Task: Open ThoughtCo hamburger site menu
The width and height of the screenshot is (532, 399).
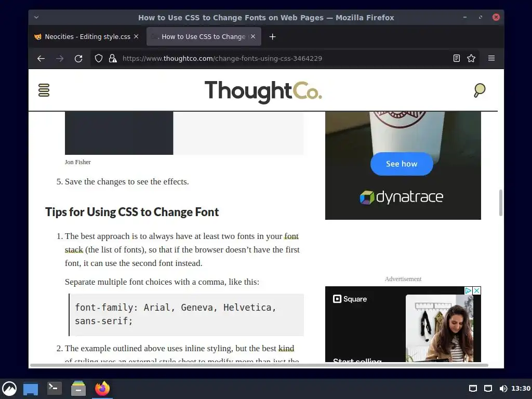Action: tap(44, 90)
